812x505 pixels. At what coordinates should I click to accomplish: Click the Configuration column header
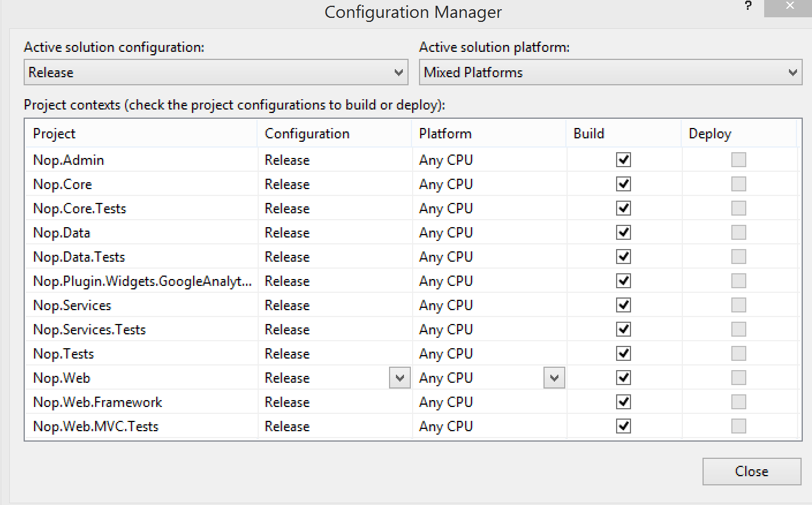pyautogui.click(x=307, y=134)
